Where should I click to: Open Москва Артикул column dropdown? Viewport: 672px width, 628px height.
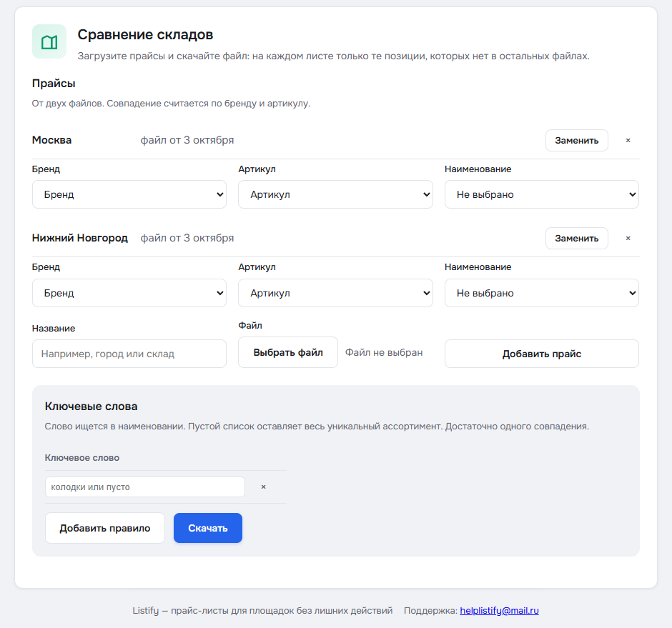(x=335, y=194)
